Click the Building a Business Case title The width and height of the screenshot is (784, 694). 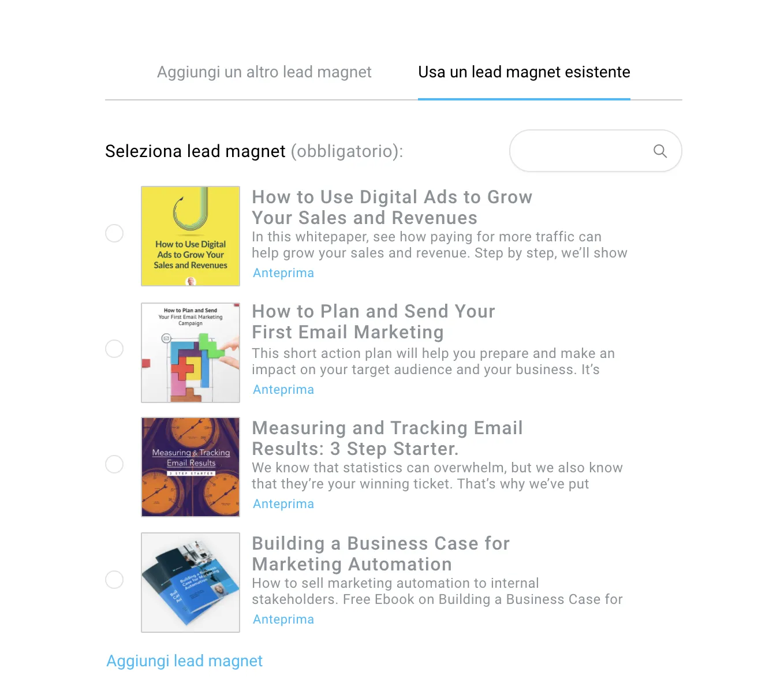click(x=381, y=554)
